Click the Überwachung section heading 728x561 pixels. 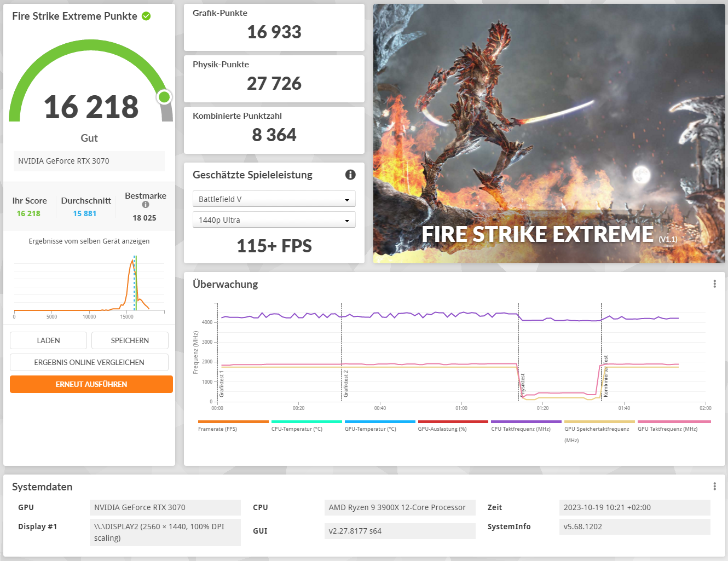[226, 284]
